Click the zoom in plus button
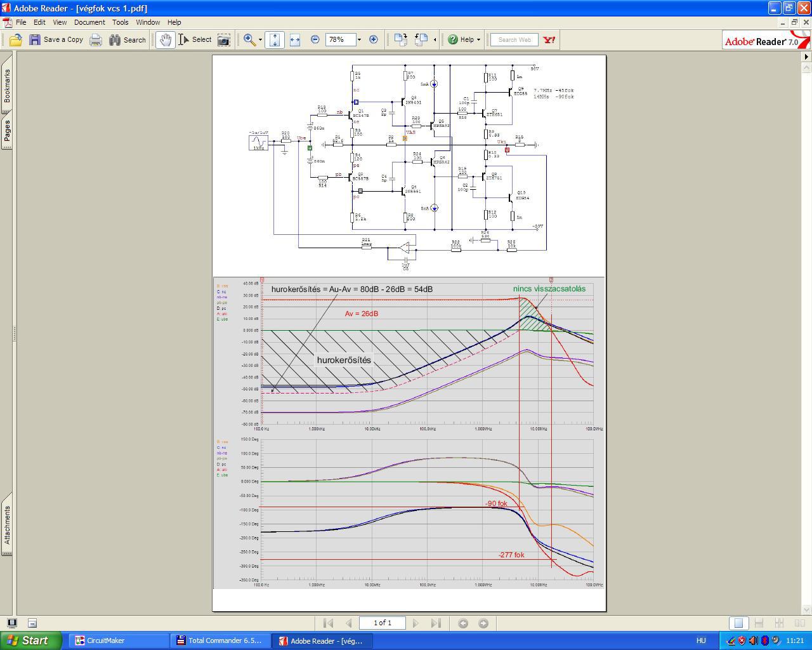This screenshot has height=650, width=812. pos(374,39)
